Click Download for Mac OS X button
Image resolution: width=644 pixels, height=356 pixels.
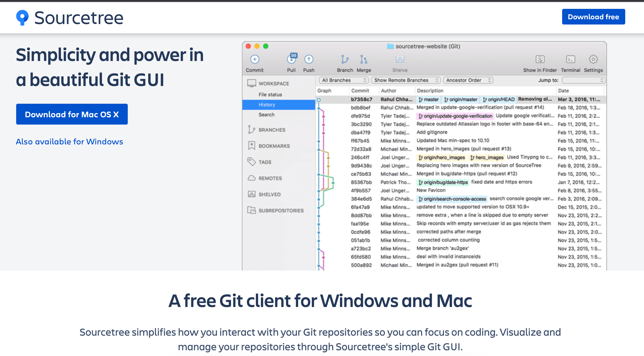(72, 114)
